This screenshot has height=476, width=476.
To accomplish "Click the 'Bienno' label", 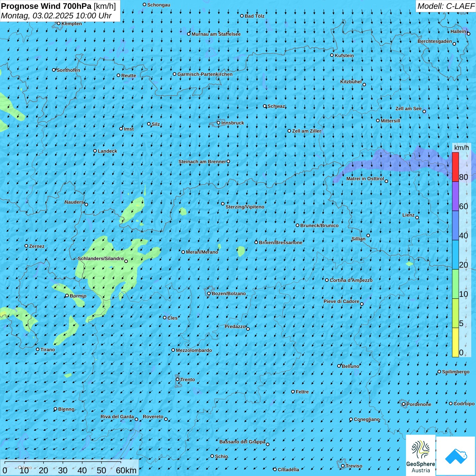I will point(66,409).
